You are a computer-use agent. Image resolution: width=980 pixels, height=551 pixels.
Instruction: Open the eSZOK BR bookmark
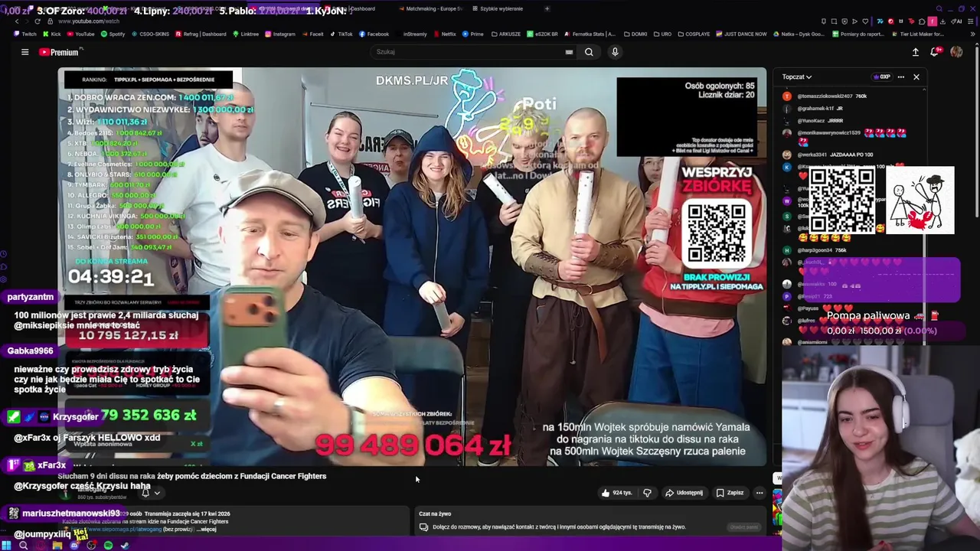(542, 34)
